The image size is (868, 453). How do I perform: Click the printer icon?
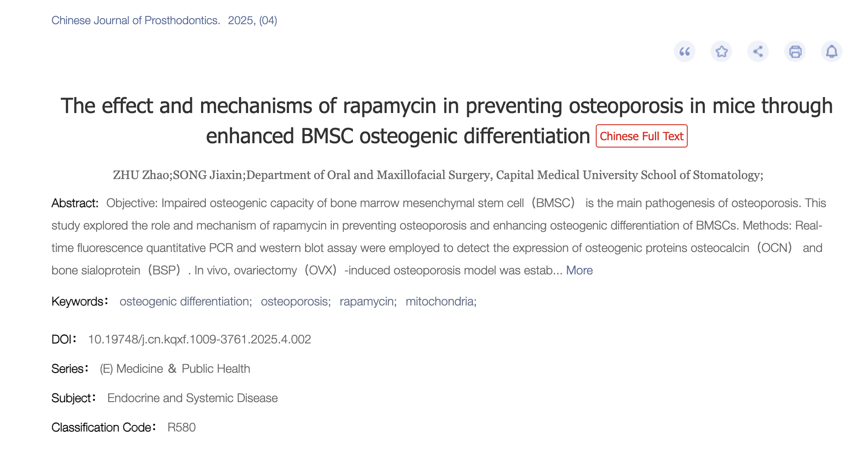[x=795, y=52]
